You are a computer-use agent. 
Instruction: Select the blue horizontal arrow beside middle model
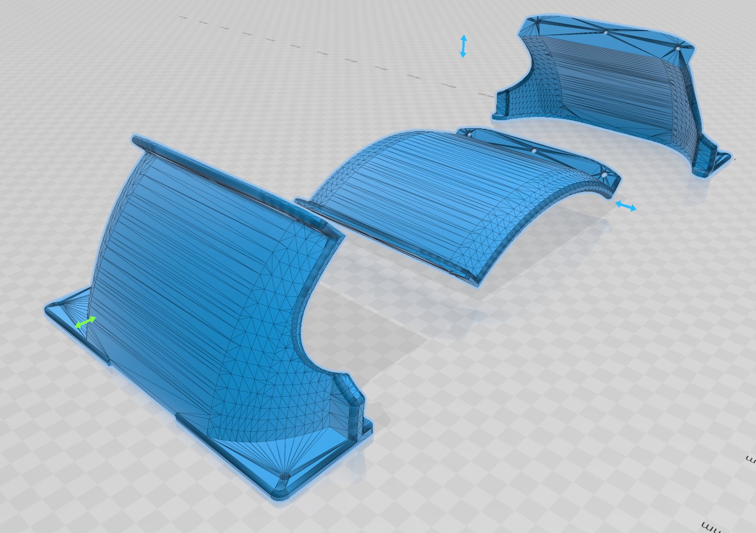click(625, 206)
